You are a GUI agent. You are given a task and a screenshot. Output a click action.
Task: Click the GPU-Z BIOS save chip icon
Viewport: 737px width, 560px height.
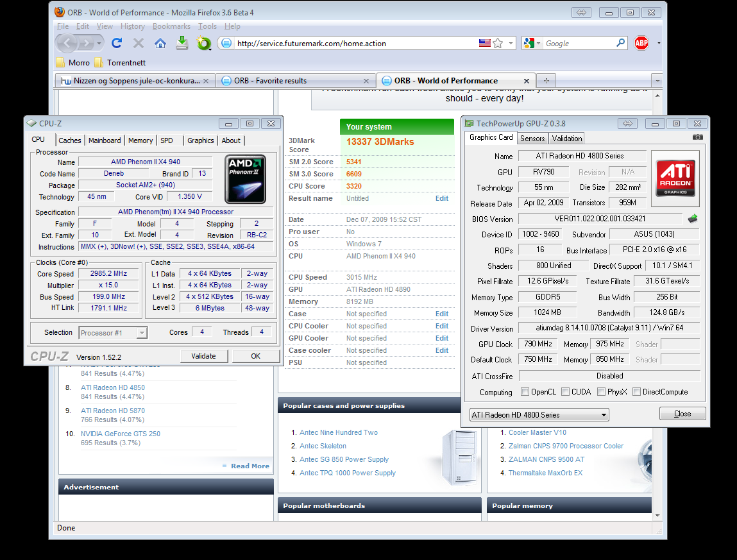(x=692, y=219)
